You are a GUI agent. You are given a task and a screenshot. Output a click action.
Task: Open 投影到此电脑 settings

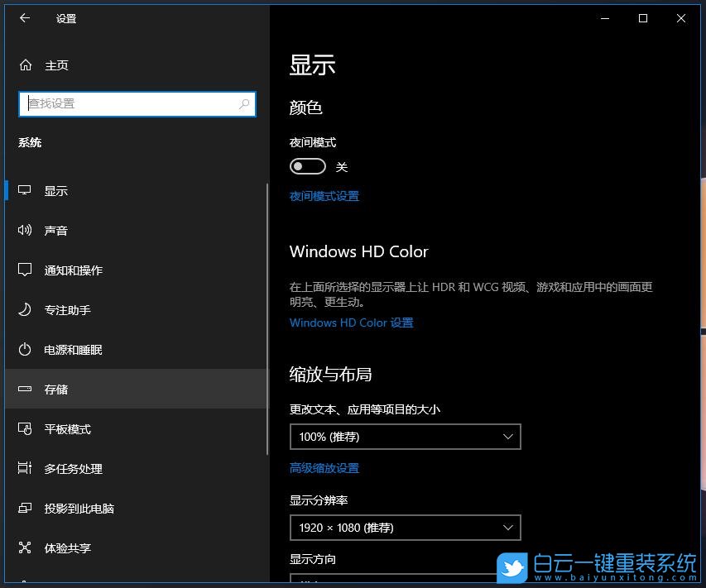click(x=78, y=509)
